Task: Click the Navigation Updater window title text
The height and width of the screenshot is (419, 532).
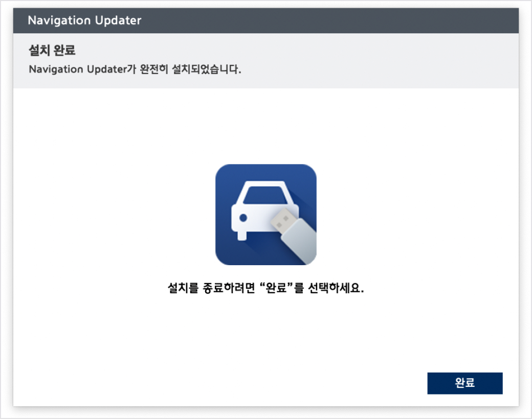Action: coord(84,21)
